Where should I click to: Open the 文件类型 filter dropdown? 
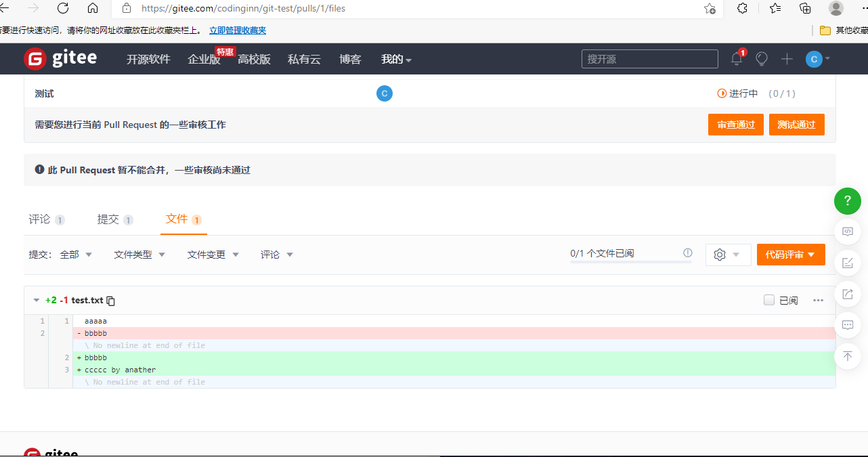pos(139,255)
